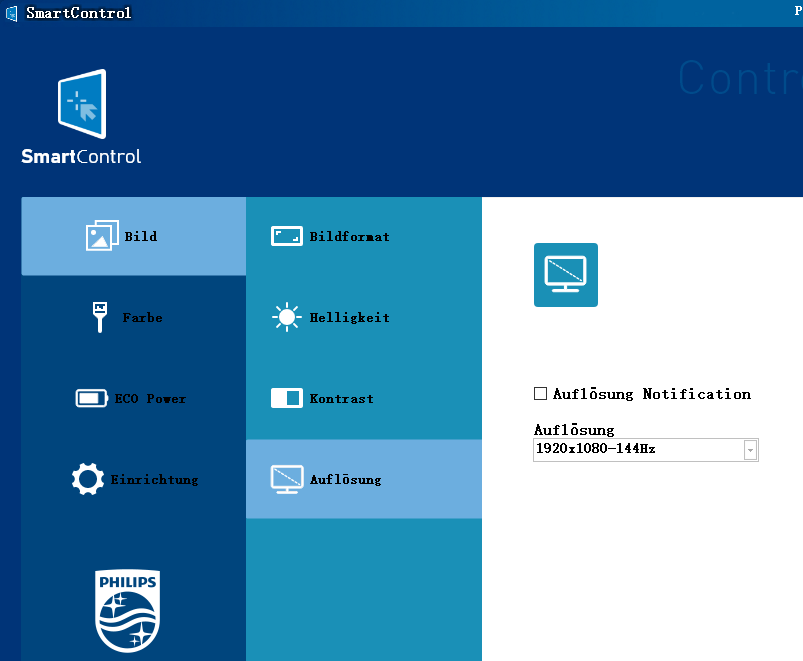The image size is (803, 661).
Task: Click the SmartControl title bar app icon
Action: coord(11,13)
